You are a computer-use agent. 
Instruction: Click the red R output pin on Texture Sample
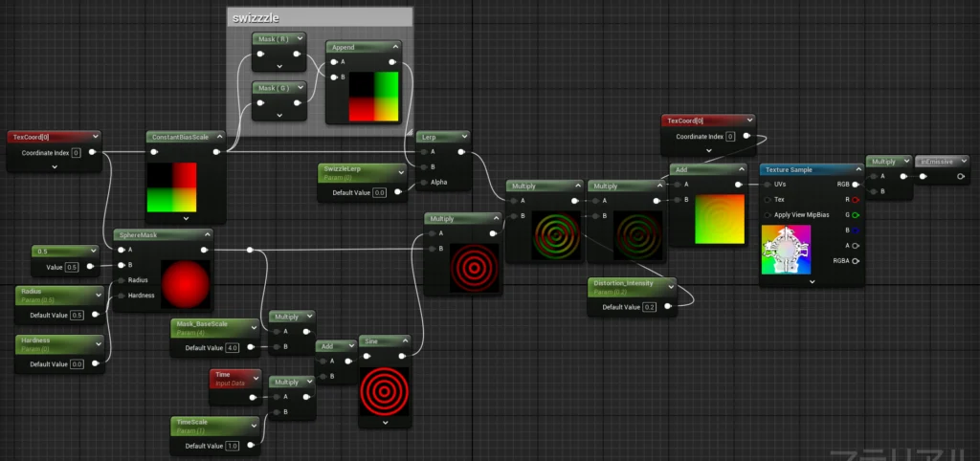tap(856, 199)
